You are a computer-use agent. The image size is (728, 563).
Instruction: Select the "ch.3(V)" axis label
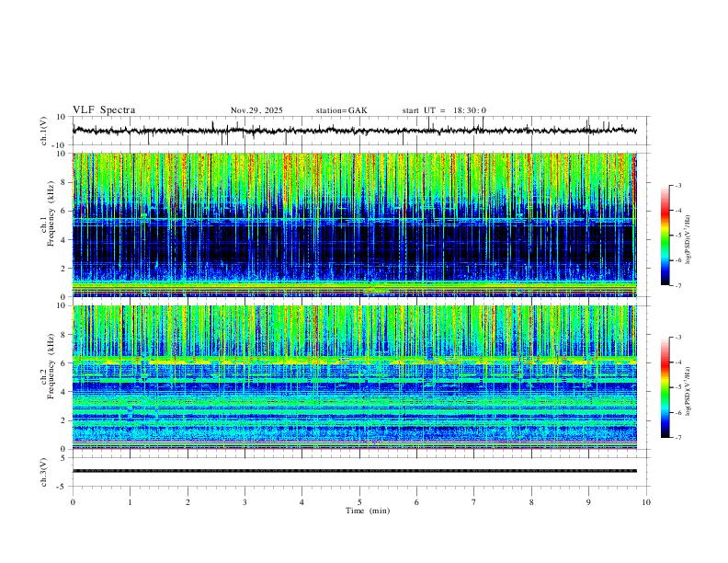tap(44, 472)
